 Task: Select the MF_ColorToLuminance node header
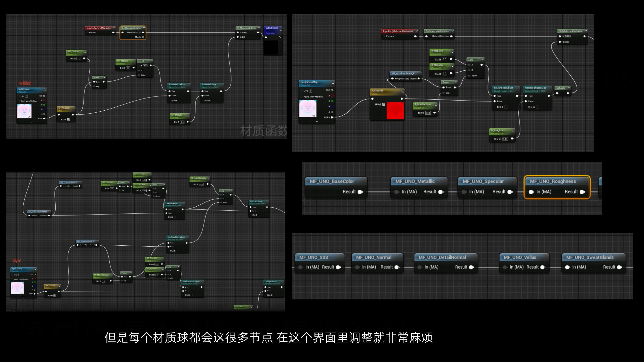click(39, 212)
